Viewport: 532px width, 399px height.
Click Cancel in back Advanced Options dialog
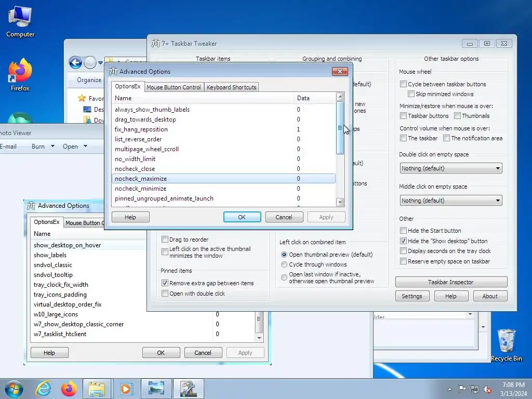point(203,353)
